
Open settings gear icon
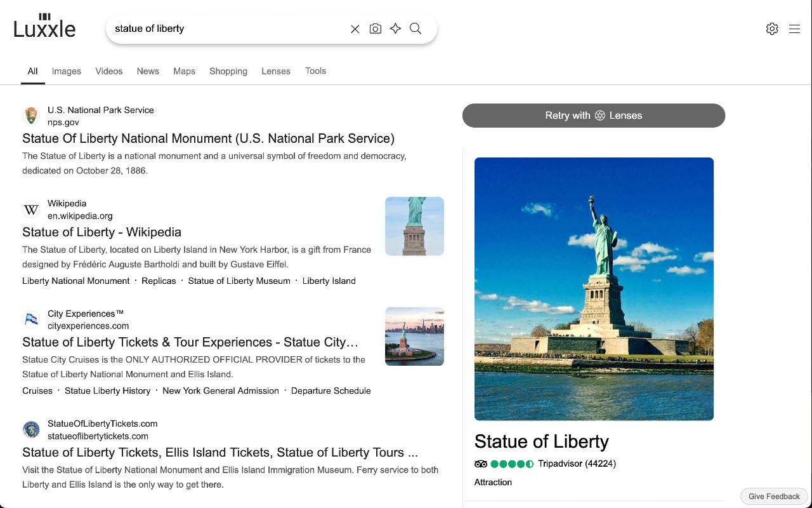click(x=772, y=29)
